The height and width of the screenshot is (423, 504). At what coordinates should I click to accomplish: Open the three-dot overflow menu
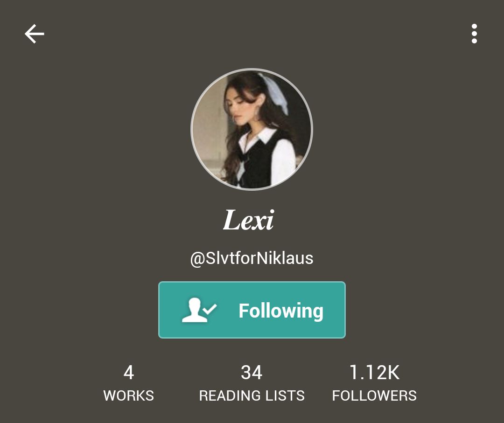(x=474, y=34)
